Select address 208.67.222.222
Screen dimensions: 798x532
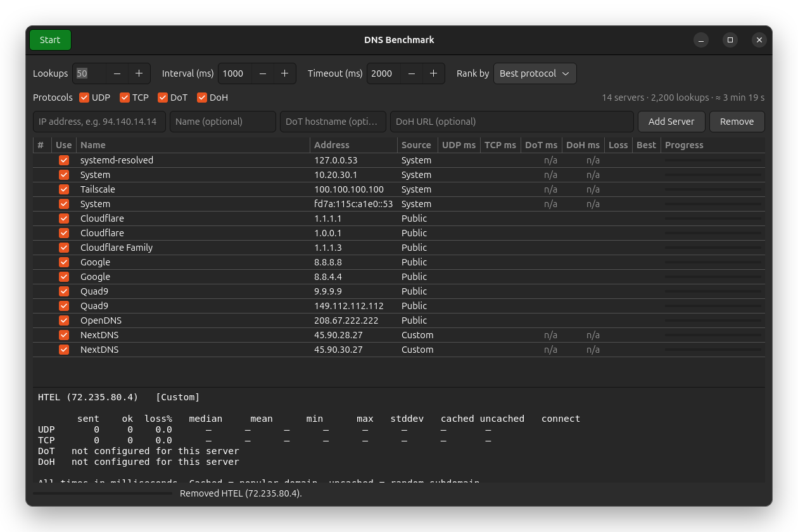coord(346,320)
